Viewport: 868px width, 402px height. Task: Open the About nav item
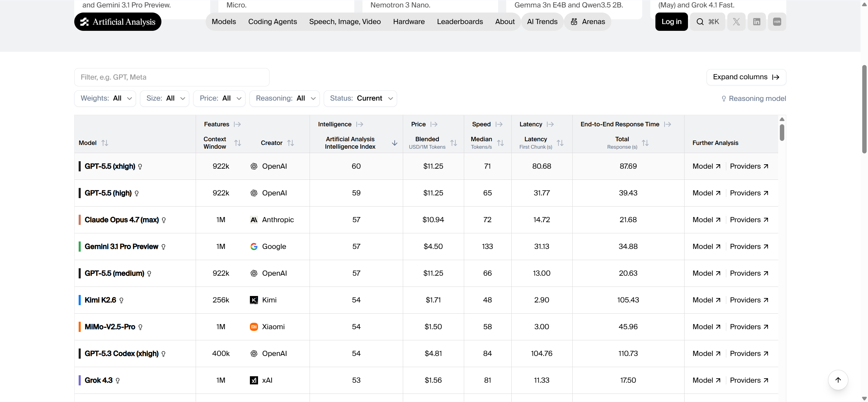point(505,22)
